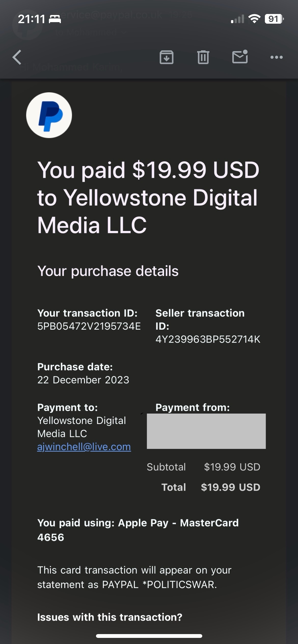Tap the PayPal logo avatar

pyautogui.click(x=49, y=115)
